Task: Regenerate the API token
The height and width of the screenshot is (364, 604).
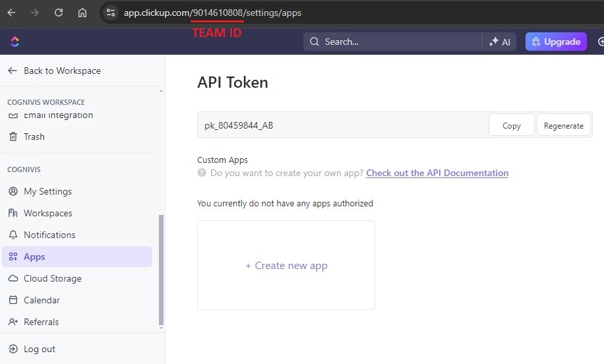Action: [x=563, y=125]
